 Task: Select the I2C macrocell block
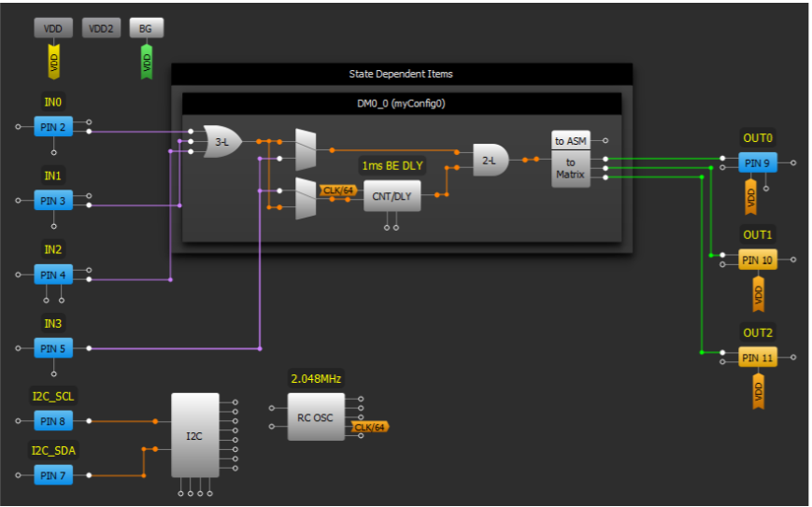(x=195, y=436)
